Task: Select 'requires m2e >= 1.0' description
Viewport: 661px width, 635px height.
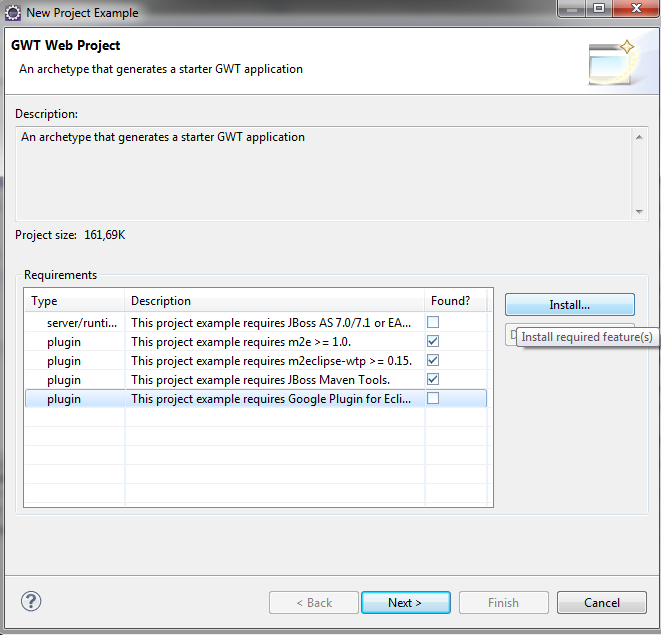Action: click(241, 342)
